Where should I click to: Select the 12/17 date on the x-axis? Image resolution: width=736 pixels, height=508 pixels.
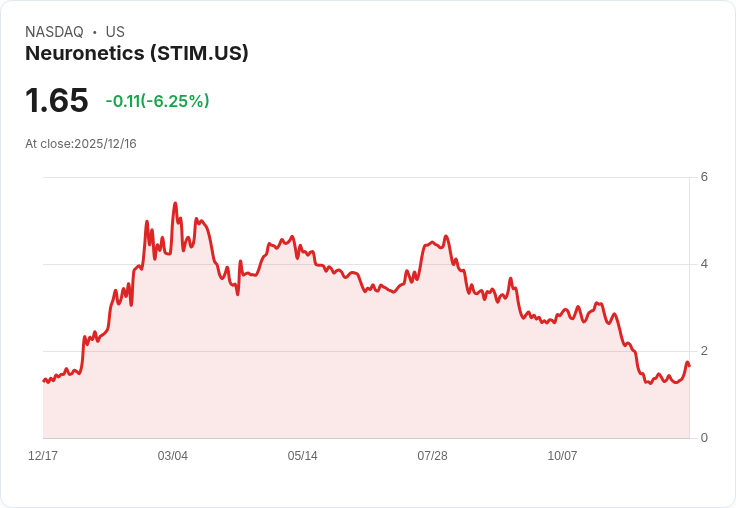[43, 456]
